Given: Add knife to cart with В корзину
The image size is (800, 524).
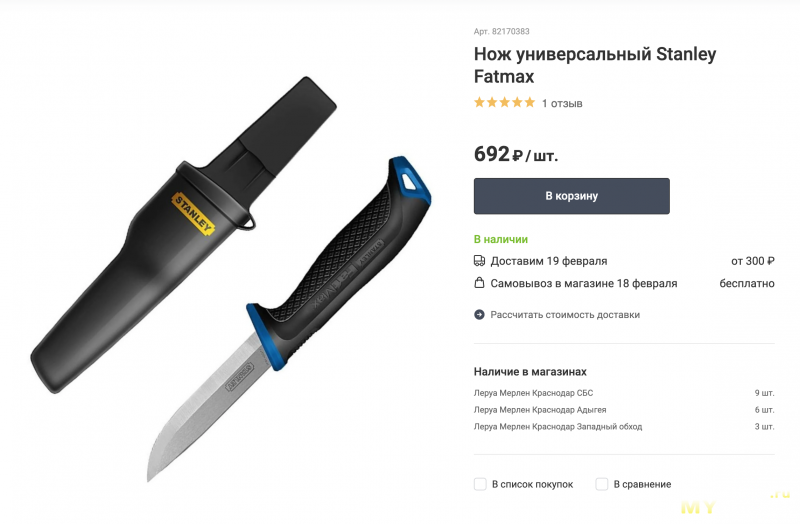Looking at the screenshot, I should (571, 196).
